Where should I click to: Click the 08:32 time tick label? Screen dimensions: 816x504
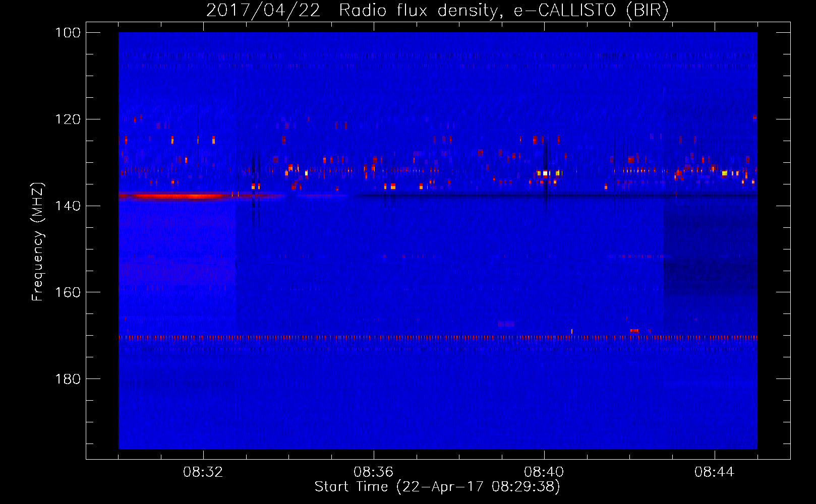[203, 472]
